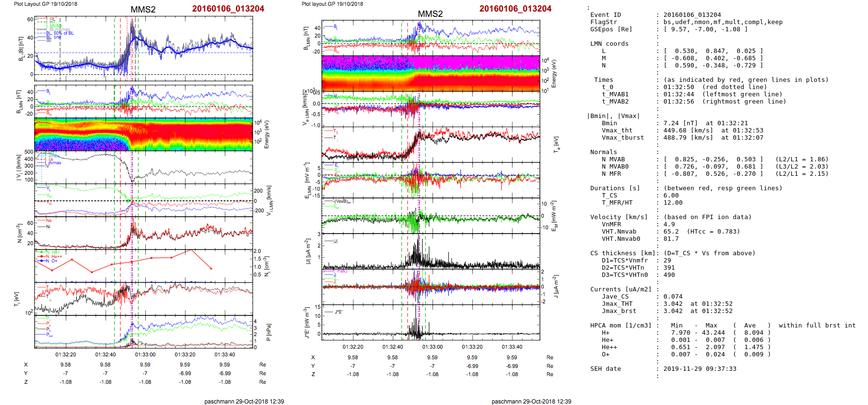Screen dimensions: 868x405
Task: Click the ion energy spectrogram in the left plot
Action: [x=143, y=134]
